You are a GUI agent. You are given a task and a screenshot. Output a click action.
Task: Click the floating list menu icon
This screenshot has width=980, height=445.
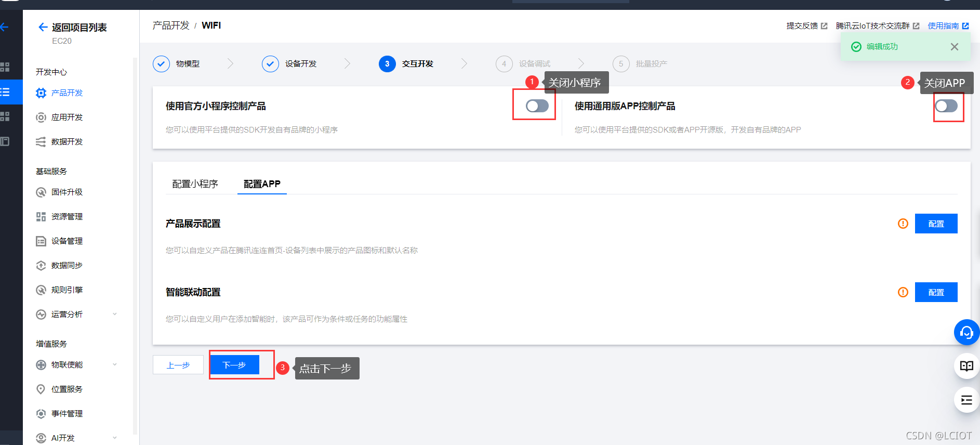pos(967,400)
